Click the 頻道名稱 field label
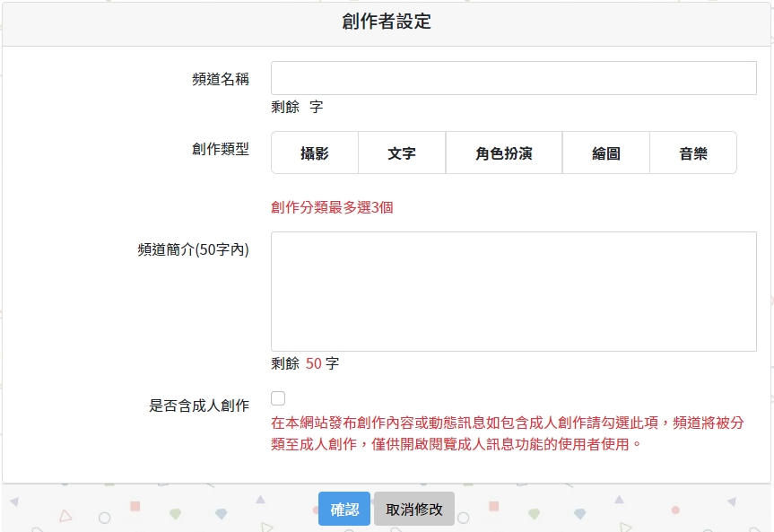The height and width of the screenshot is (532, 774). pos(221,79)
